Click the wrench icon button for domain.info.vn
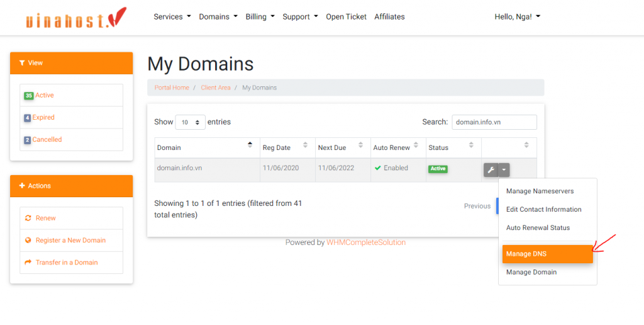The image size is (644, 325). (491, 169)
